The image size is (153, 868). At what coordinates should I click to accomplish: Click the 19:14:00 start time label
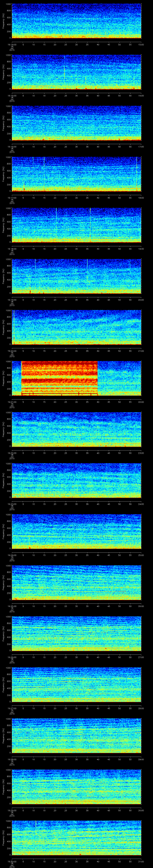12,44
